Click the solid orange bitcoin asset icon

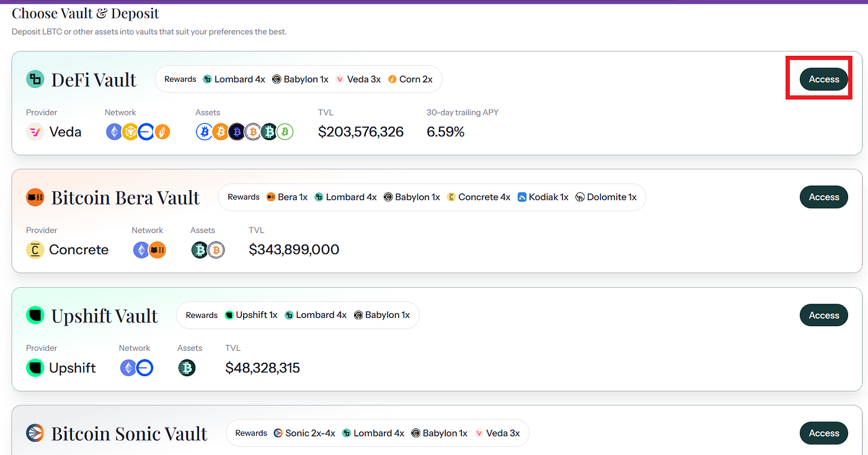point(221,132)
